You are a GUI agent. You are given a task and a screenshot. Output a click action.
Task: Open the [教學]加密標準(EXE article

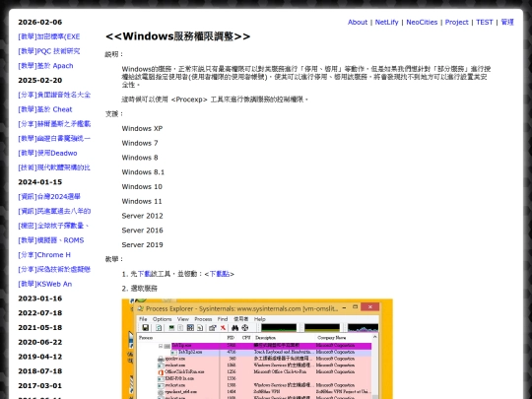[49, 36]
